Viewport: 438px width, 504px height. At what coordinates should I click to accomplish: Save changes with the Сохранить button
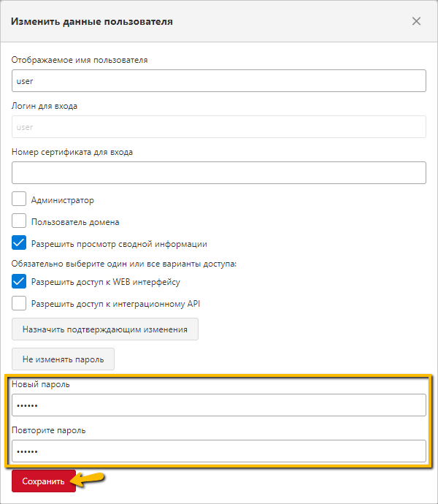point(44,481)
